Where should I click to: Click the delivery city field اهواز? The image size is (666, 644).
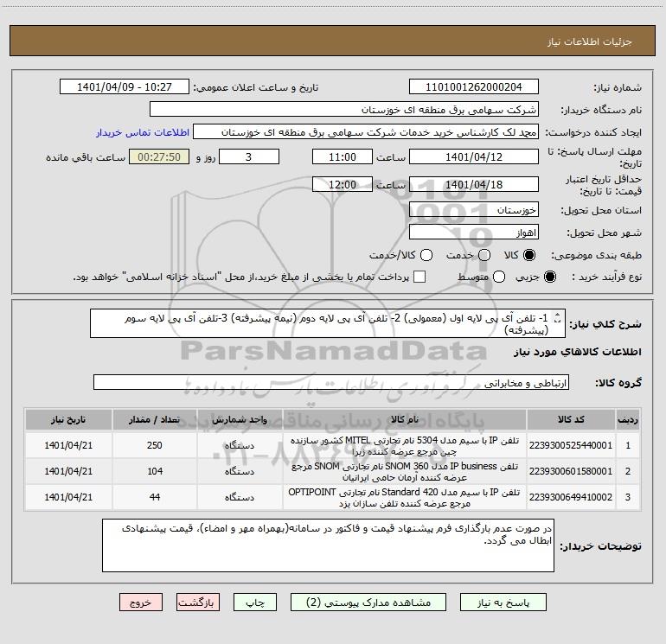[x=474, y=233]
